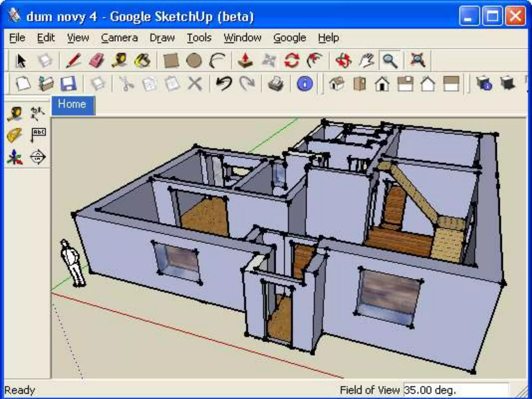This screenshot has width=532, height=399.
Task: Select the Rectangle drawing tool
Action: [171, 61]
